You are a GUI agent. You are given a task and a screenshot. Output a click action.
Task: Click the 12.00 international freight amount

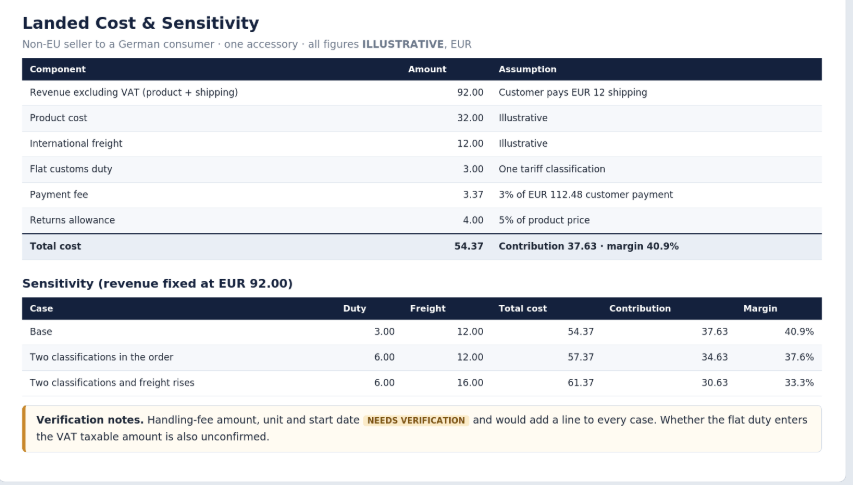pyautogui.click(x=470, y=144)
